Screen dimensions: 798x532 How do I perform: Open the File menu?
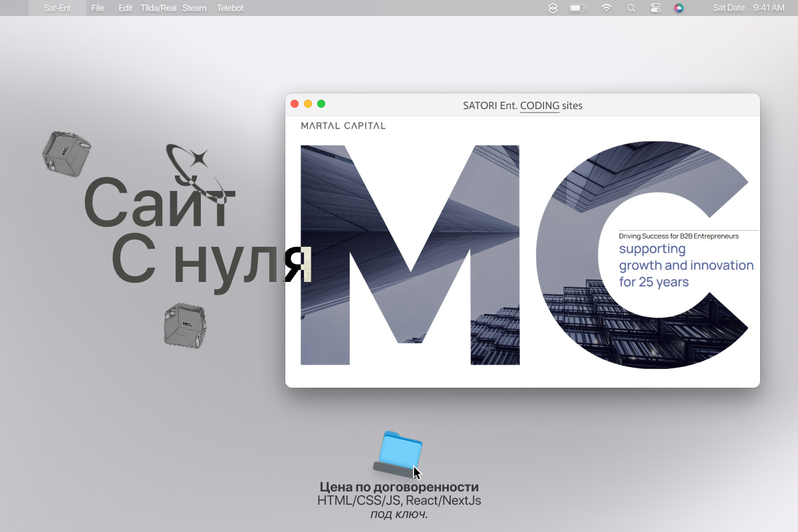click(x=98, y=8)
